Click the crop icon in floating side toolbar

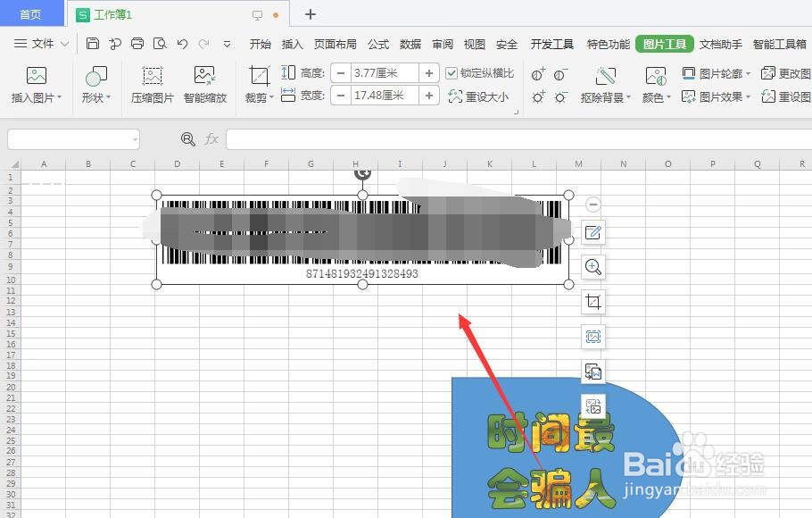[593, 302]
